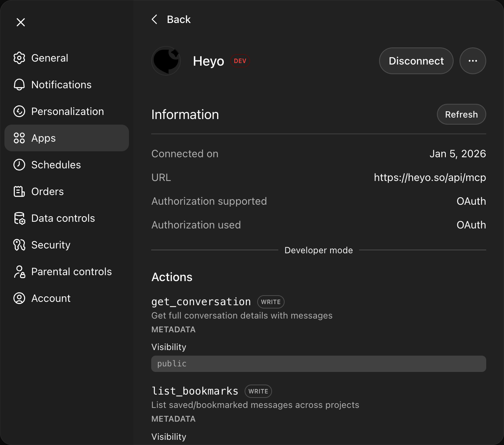The width and height of the screenshot is (504, 445).
Task: Click the Personalization sidebar icon
Action: click(19, 111)
